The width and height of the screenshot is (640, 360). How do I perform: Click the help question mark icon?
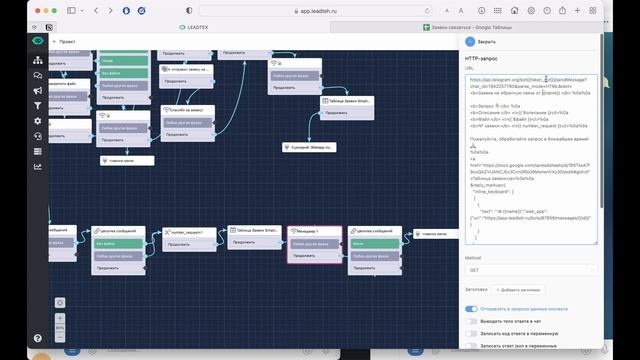[x=38, y=338]
